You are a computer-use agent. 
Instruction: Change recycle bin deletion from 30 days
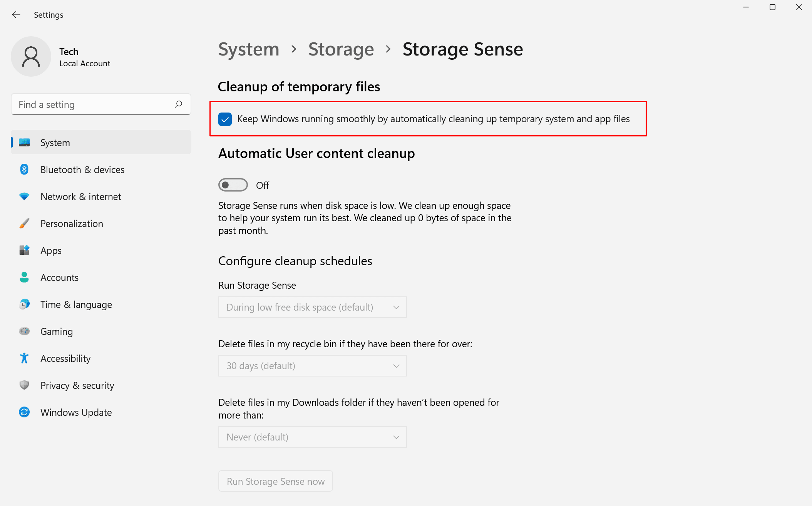click(312, 365)
